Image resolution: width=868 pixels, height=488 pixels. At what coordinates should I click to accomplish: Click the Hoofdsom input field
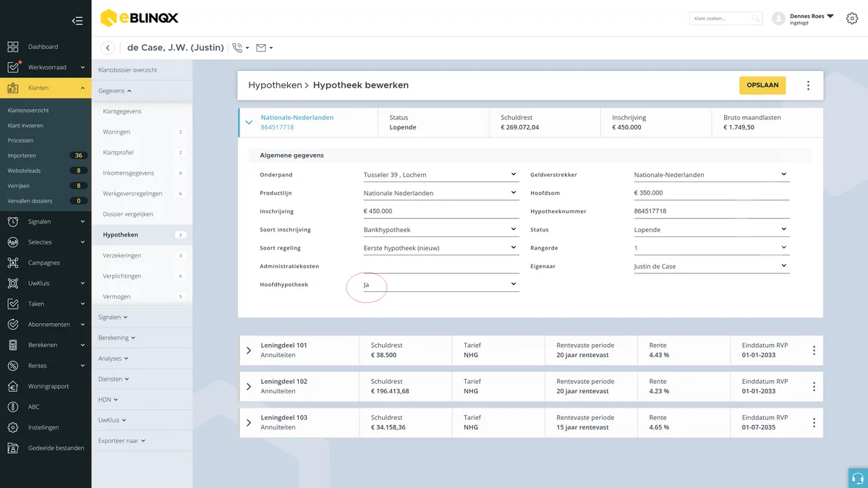711,193
